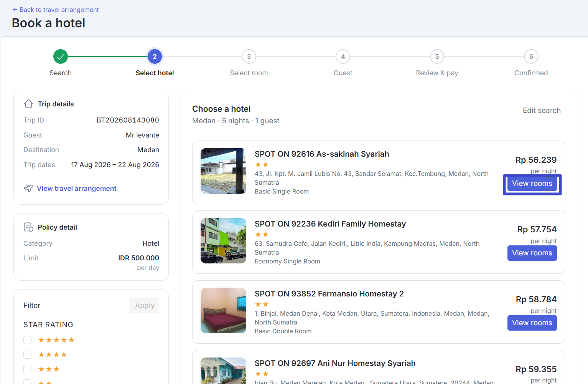Click the Policy detail document icon

(x=28, y=227)
